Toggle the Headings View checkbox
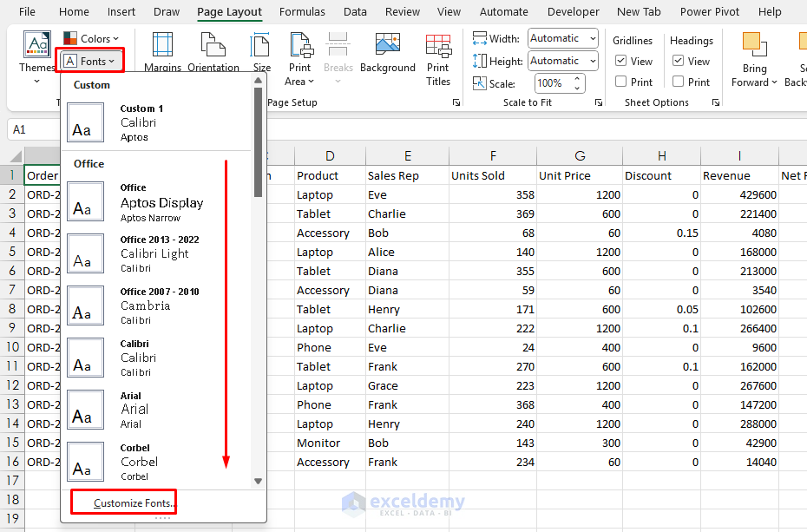Viewport: 807px width, 532px height. [678, 61]
